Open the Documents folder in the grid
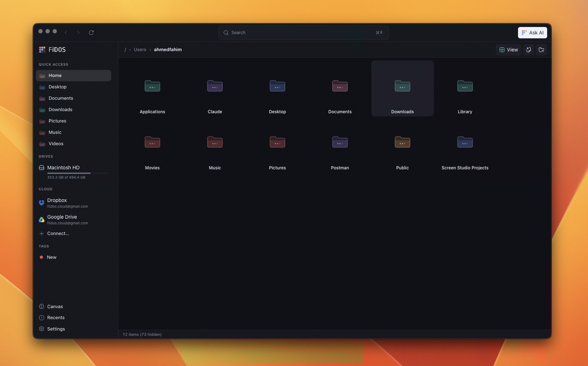This screenshot has width=588, height=366. [x=340, y=86]
